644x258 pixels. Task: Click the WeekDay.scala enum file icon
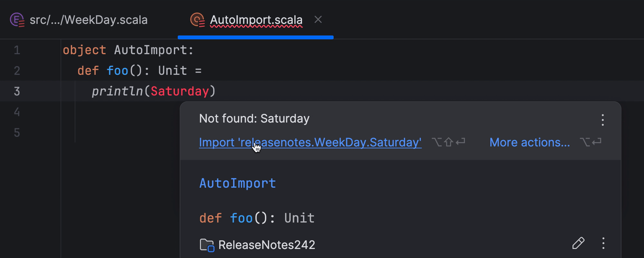(x=17, y=20)
